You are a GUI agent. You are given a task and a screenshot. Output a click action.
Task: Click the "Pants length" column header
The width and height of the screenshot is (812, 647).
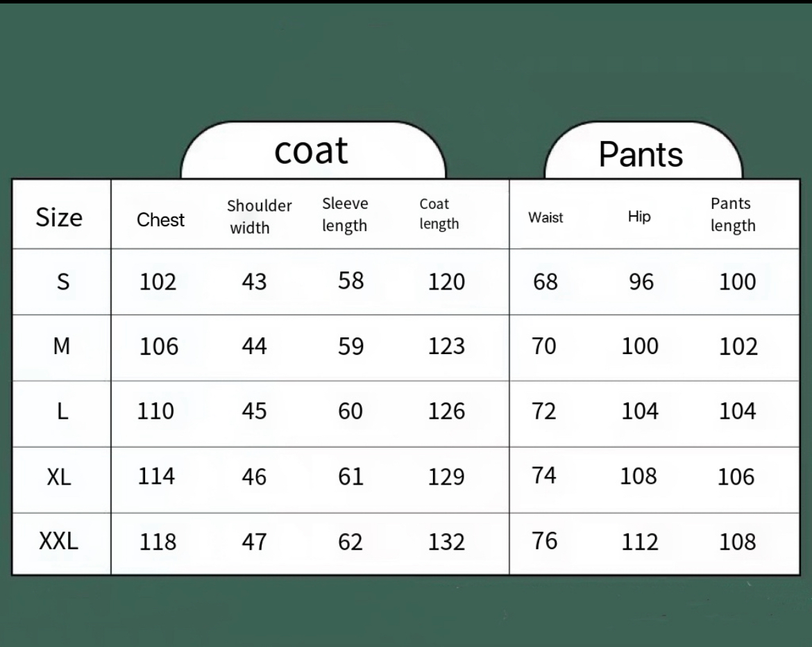click(x=732, y=215)
